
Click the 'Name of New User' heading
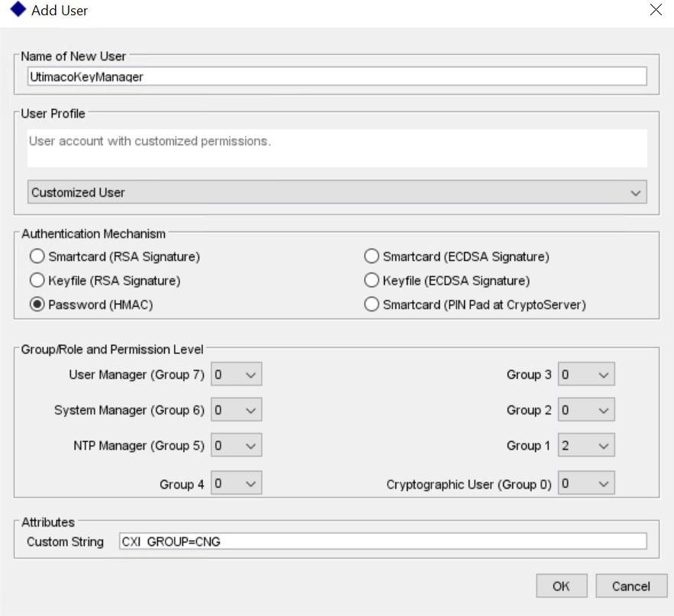coord(73,56)
